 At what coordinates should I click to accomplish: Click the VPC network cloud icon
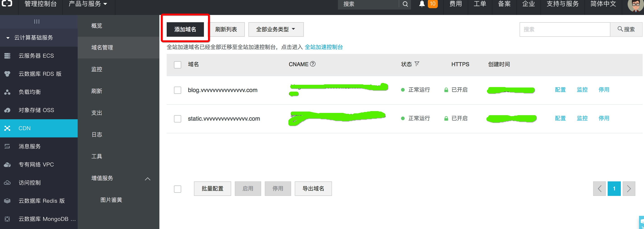[7, 165]
